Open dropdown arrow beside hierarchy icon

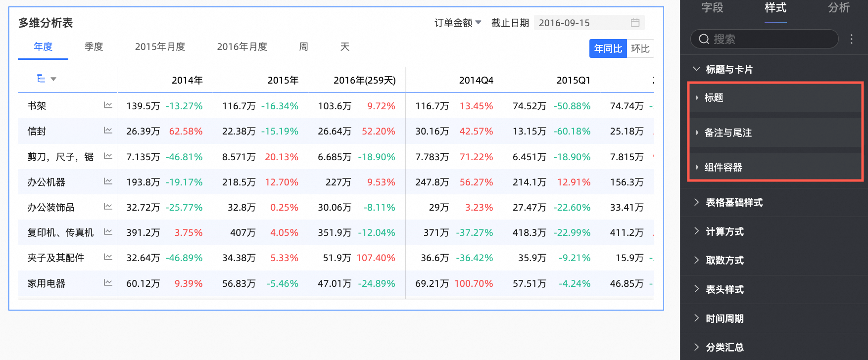pyautogui.click(x=53, y=79)
